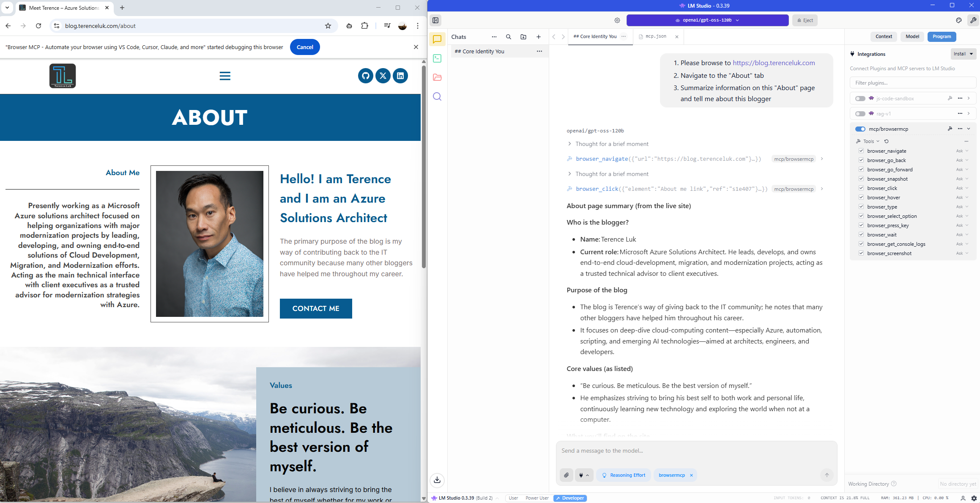Open GitHub profile icon on blog
This screenshot has height=503, width=980.
(x=365, y=76)
